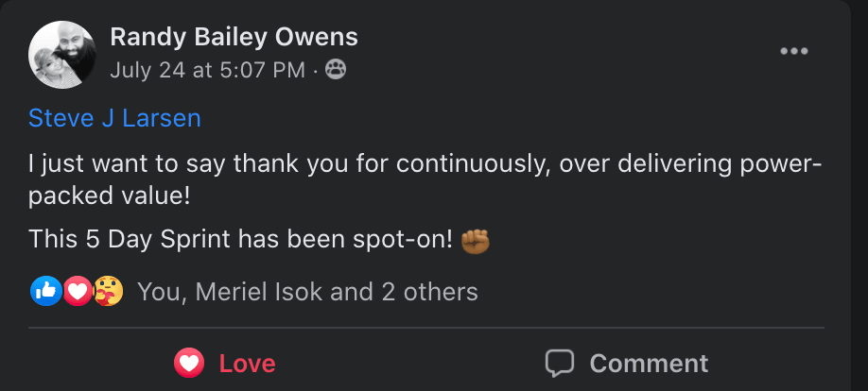Click the speech bubble Comment icon
This screenshot has width=868, height=391.
point(560,363)
